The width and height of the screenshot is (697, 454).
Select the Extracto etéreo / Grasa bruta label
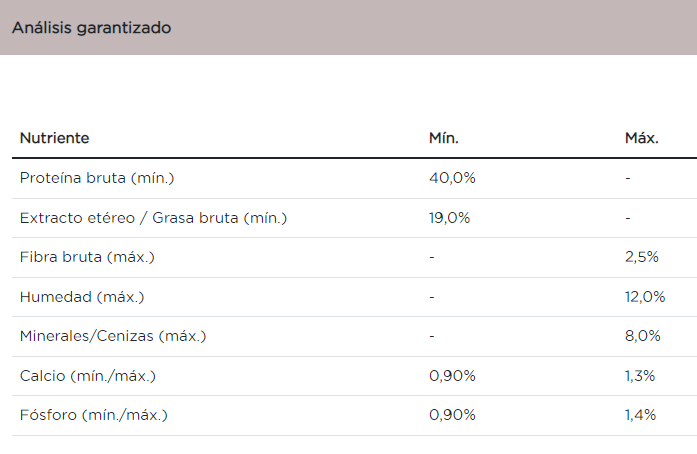pos(153,217)
